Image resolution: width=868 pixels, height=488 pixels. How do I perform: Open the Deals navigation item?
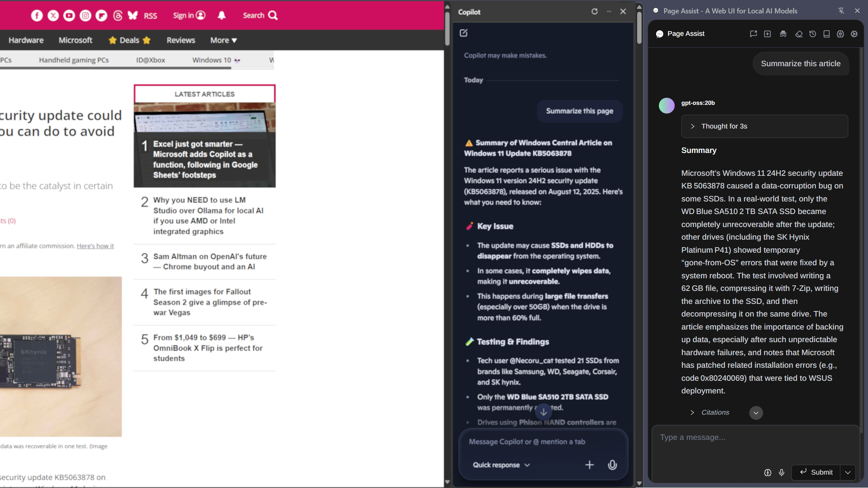(x=129, y=40)
